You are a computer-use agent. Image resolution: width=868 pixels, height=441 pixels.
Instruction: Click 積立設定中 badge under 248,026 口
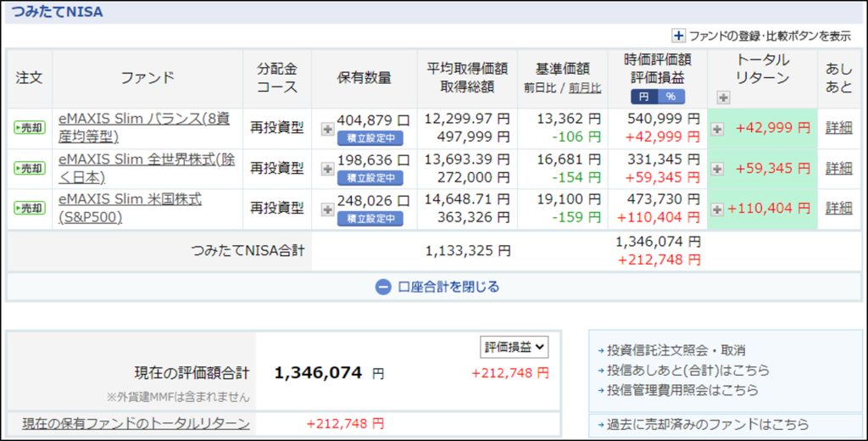370,218
